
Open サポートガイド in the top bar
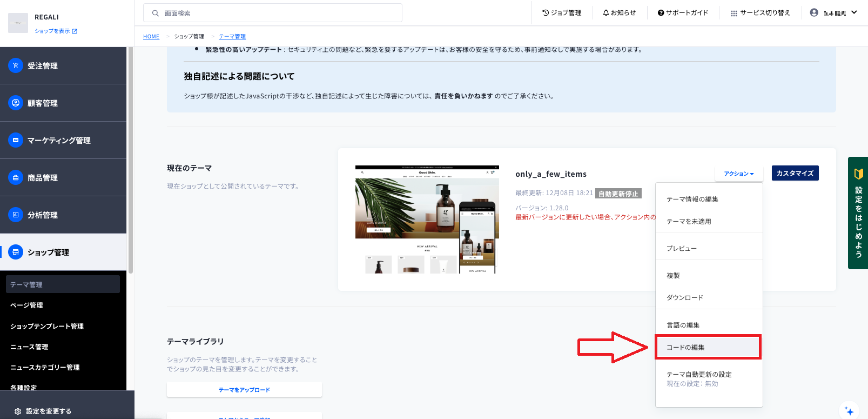point(683,13)
